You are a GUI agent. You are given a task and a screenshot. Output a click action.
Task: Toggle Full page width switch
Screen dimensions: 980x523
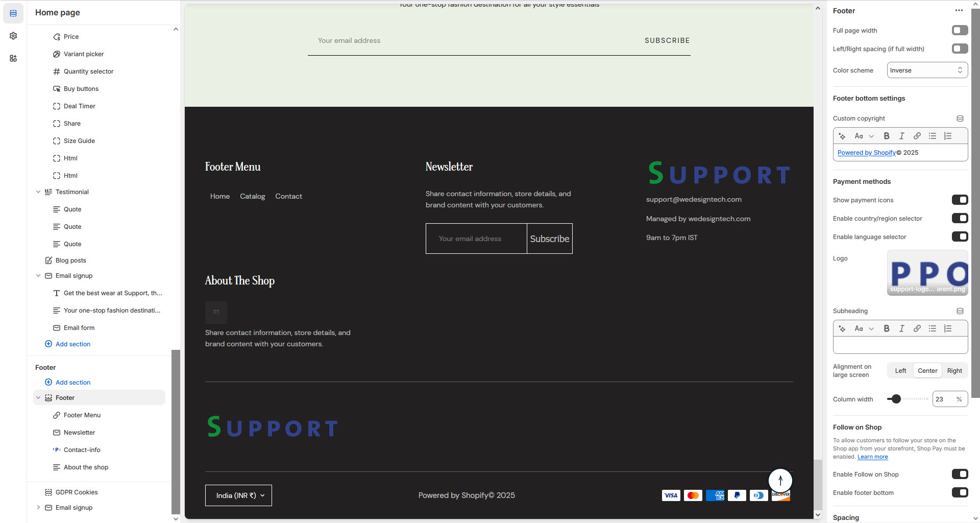[960, 31]
